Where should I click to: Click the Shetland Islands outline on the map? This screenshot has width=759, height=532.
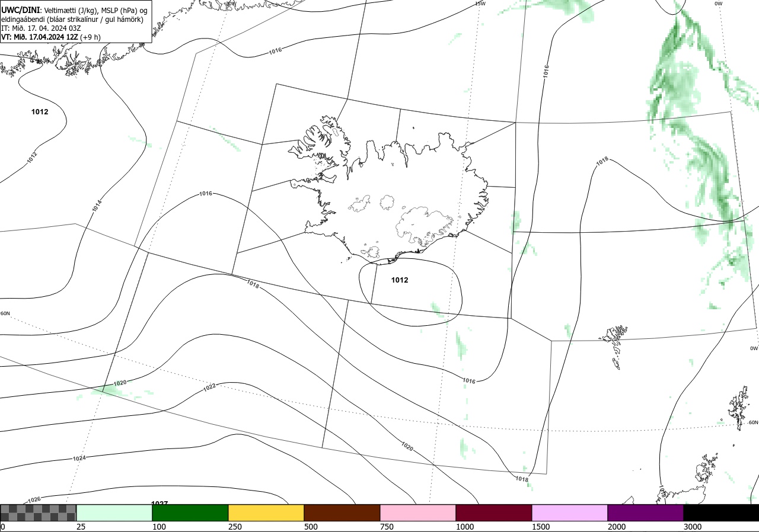pos(739,407)
